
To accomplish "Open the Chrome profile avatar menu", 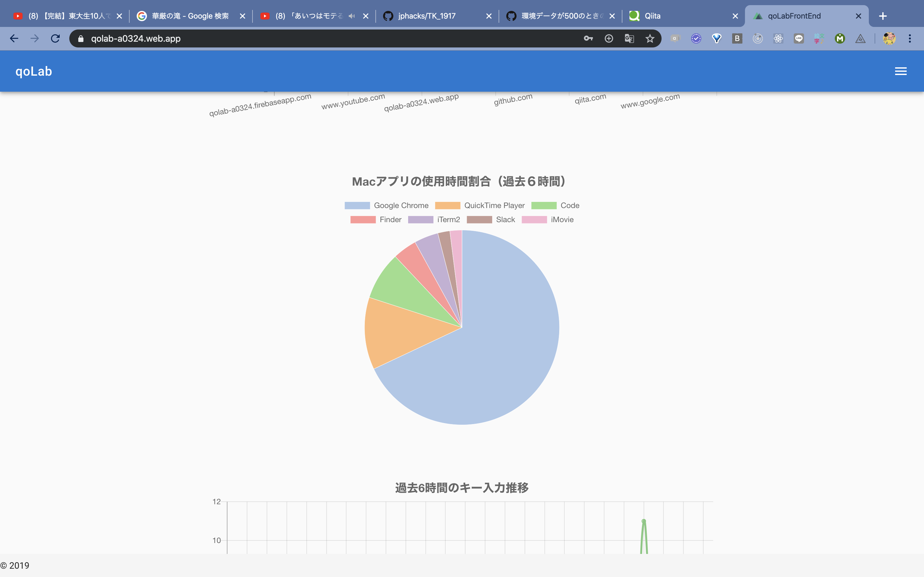I will click(890, 38).
